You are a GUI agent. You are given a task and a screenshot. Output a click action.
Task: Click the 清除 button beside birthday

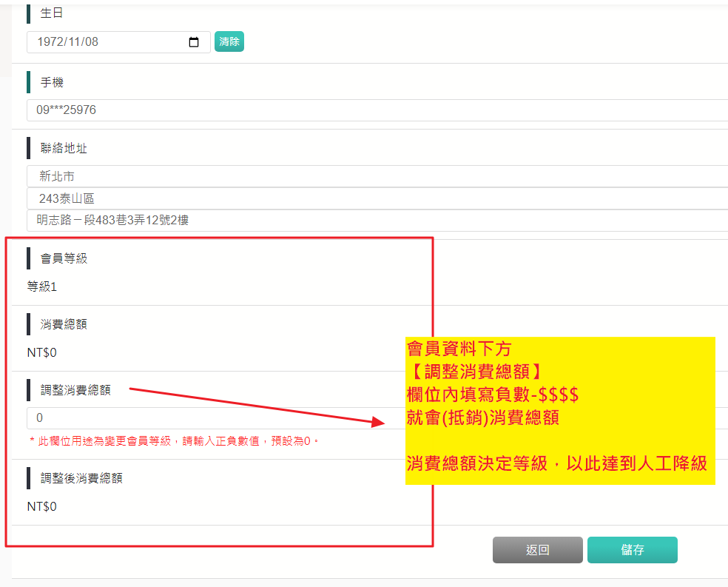[229, 41]
